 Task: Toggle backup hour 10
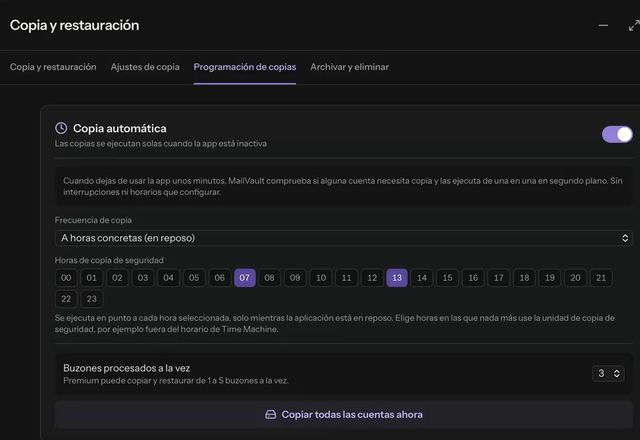tap(321, 278)
